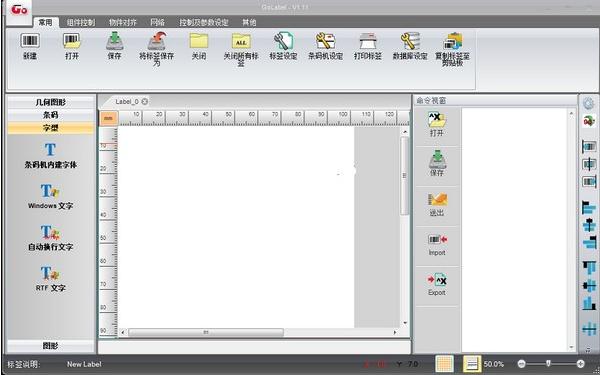Switch to the 网络 ribbon tab
Image resolution: width=600 pixels, height=375 pixels.
click(157, 23)
